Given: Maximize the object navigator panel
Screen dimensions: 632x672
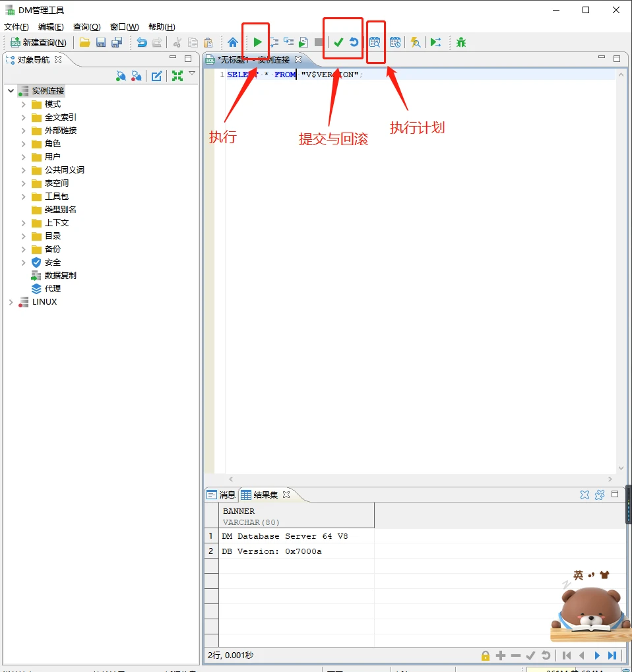Looking at the screenshot, I should (x=188, y=59).
